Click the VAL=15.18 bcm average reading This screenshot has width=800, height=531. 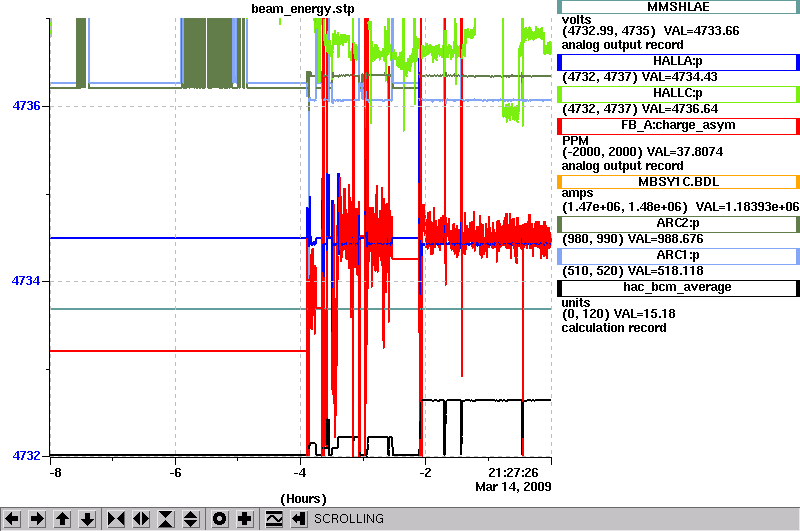(x=644, y=314)
